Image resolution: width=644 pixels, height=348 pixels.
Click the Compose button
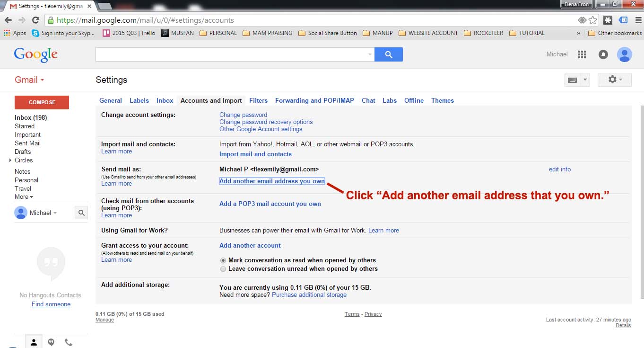[42, 102]
